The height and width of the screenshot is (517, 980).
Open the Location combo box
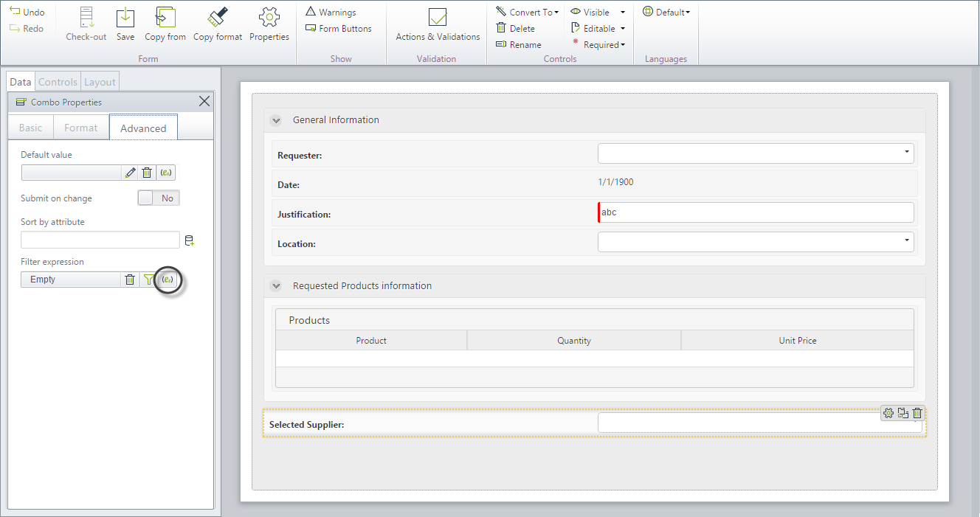click(756, 242)
